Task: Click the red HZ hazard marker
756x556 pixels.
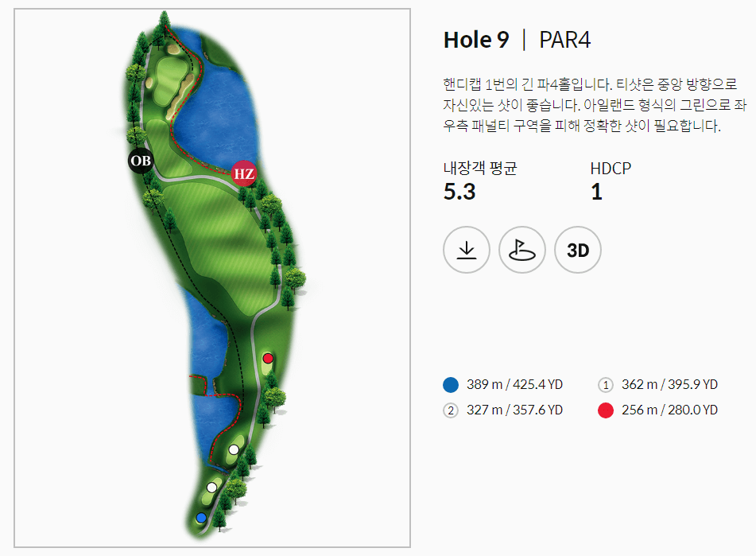Action: coord(244,173)
